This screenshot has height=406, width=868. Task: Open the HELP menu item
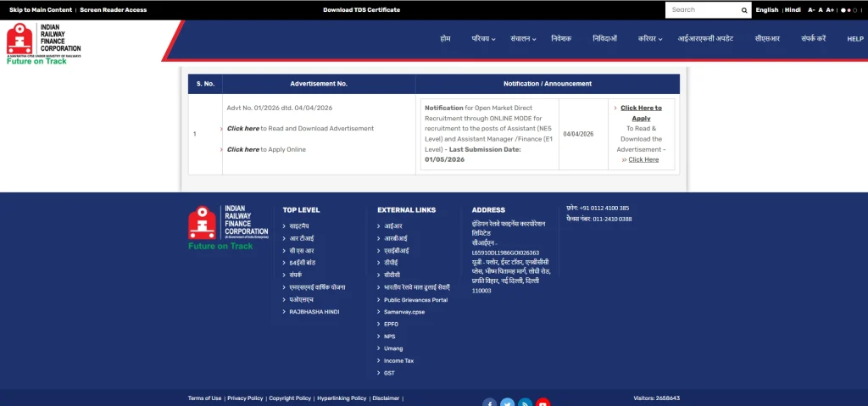click(854, 39)
